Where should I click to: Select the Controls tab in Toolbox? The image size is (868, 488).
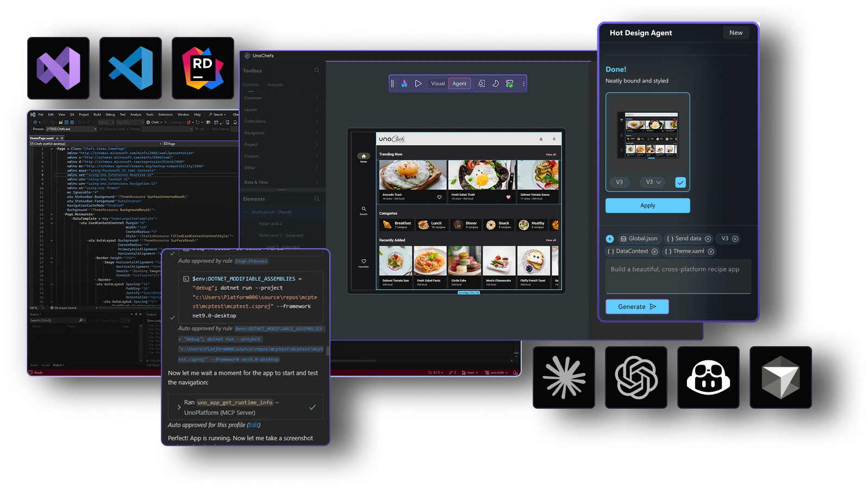[x=251, y=85]
